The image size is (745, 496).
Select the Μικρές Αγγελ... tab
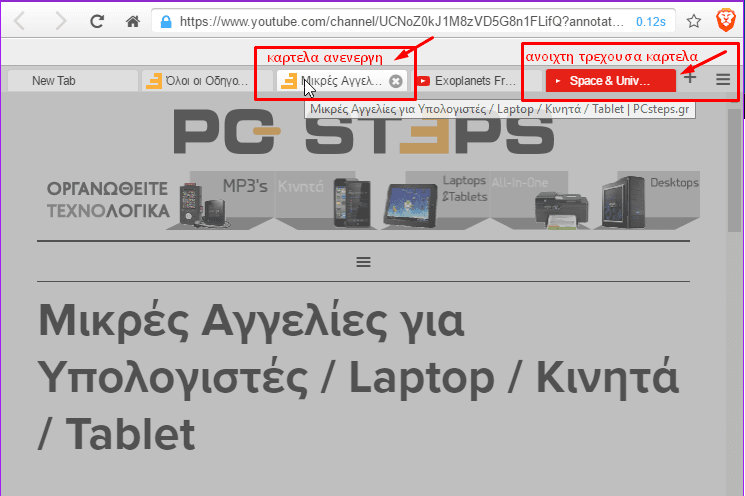click(342, 81)
